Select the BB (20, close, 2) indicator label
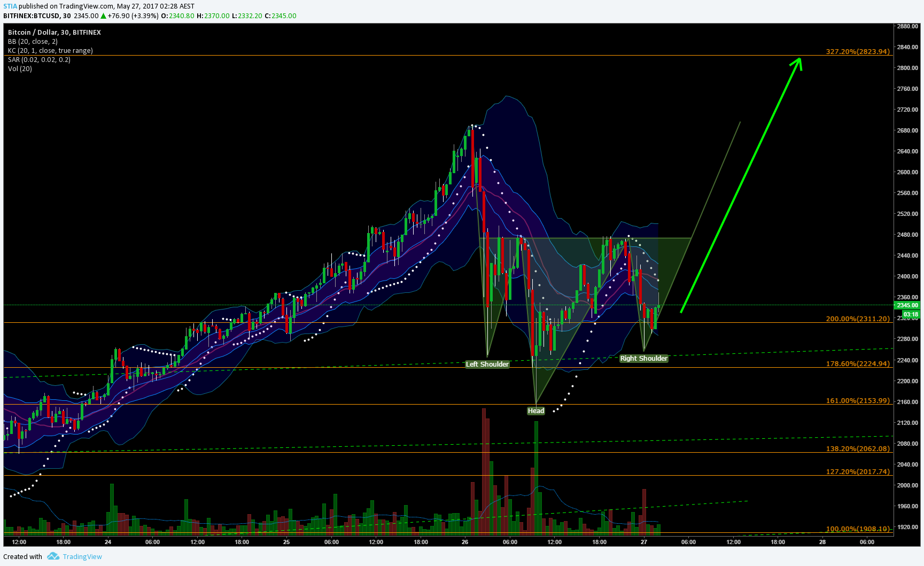Screen dimensions: 924x566 pos(33,42)
